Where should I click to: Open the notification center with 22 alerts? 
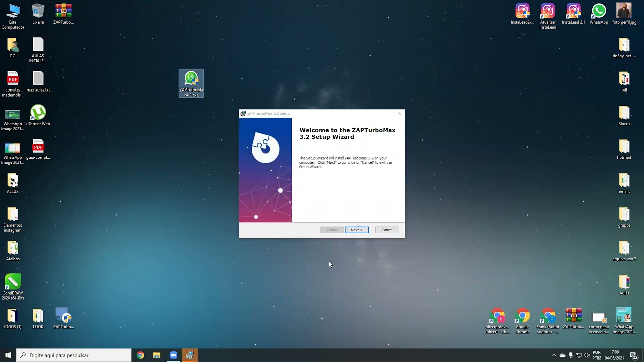pyautogui.click(x=634, y=355)
